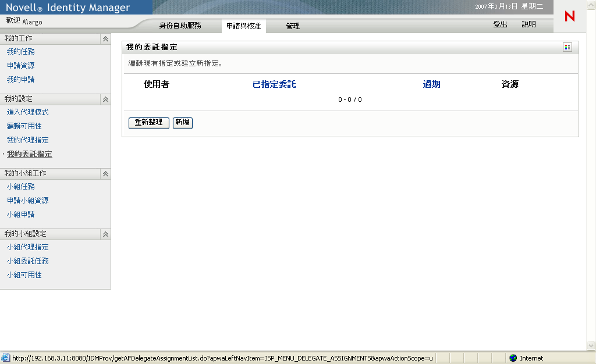Open the 說明 help menu item
Image resolution: width=596 pixels, height=364 pixels.
pos(529,26)
